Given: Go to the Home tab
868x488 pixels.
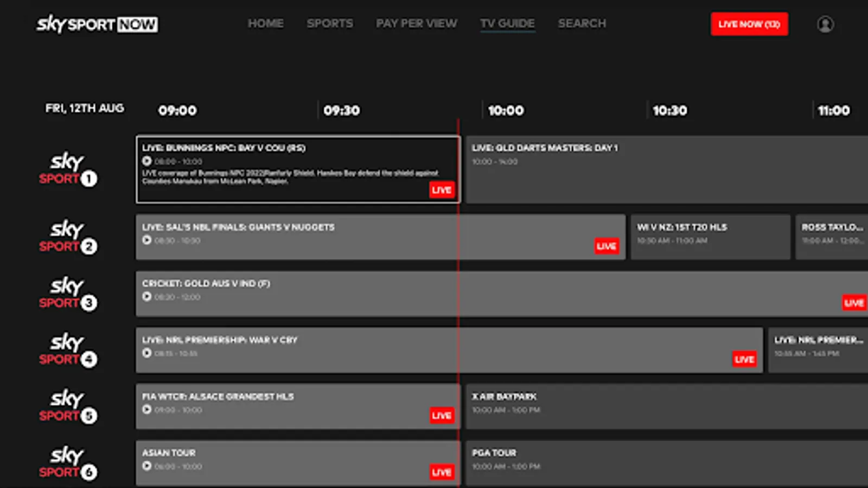Looking at the screenshot, I should coord(265,23).
